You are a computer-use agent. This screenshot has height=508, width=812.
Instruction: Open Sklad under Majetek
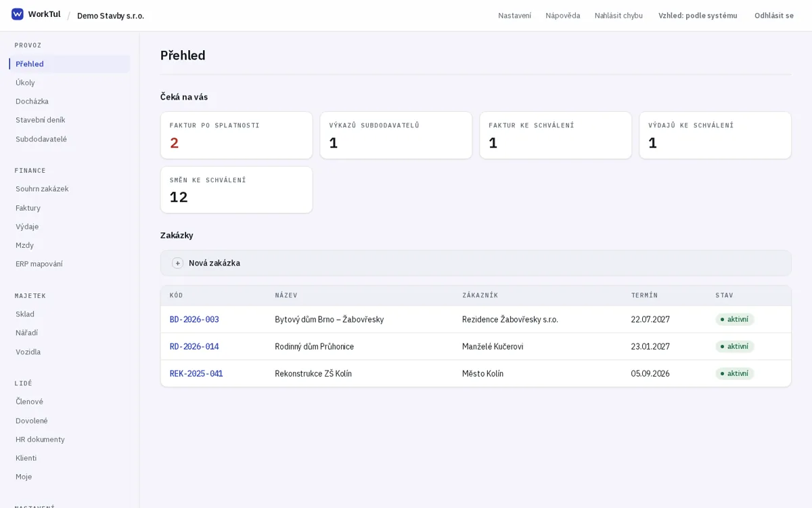pyautogui.click(x=70, y=314)
